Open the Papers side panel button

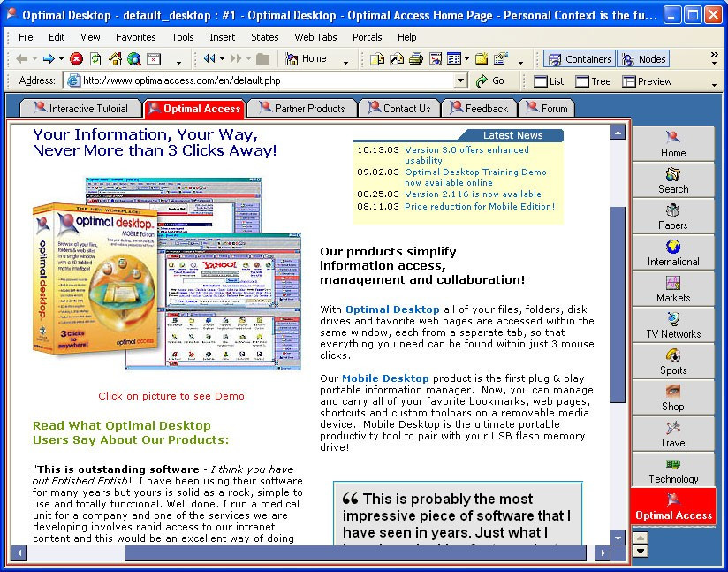(673, 217)
